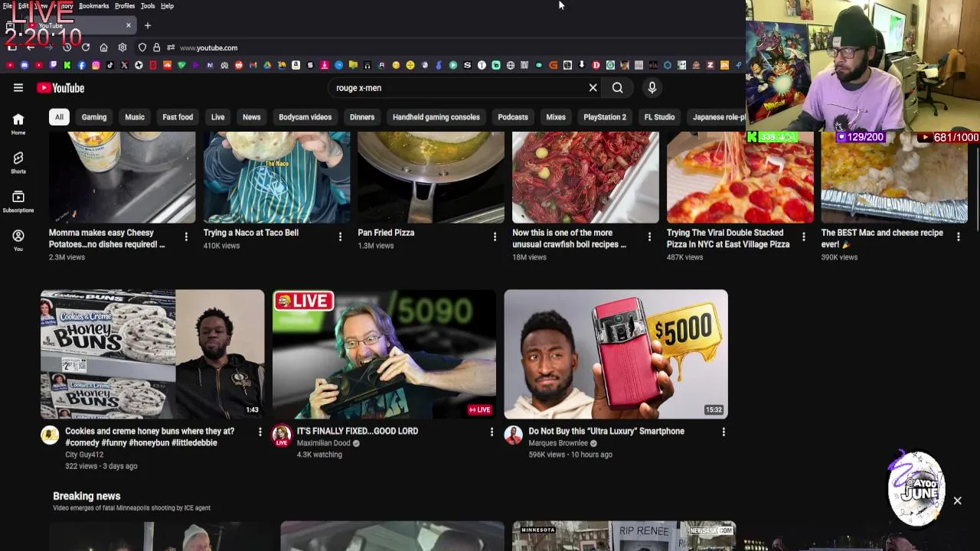Click the magnifier search button
Image resolution: width=980 pixels, height=551 pixels.
pos(617,87)
